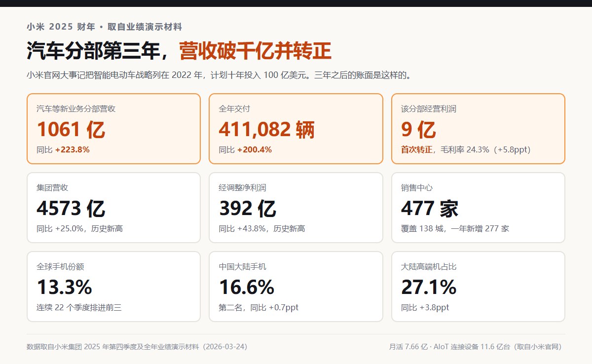Click the value "1061 亿"
Viewport: 592px width, 364px height.
pyautogui.click(x=71, y=129)
